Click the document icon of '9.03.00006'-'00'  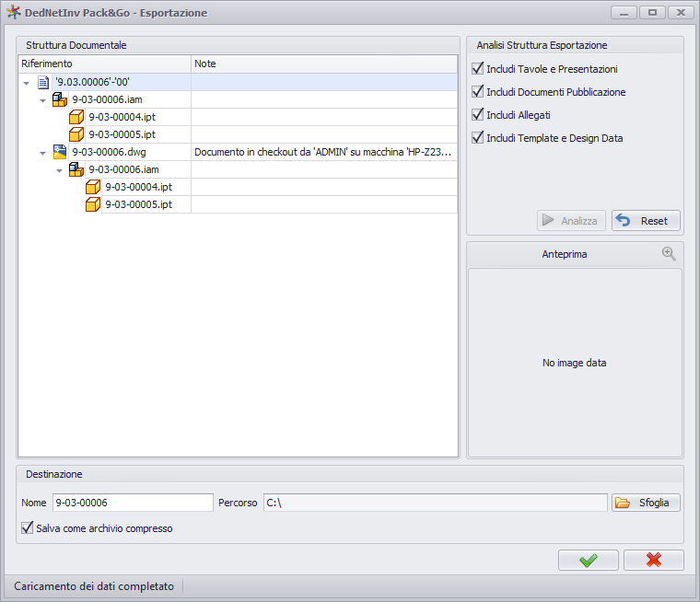click(43, 82)
